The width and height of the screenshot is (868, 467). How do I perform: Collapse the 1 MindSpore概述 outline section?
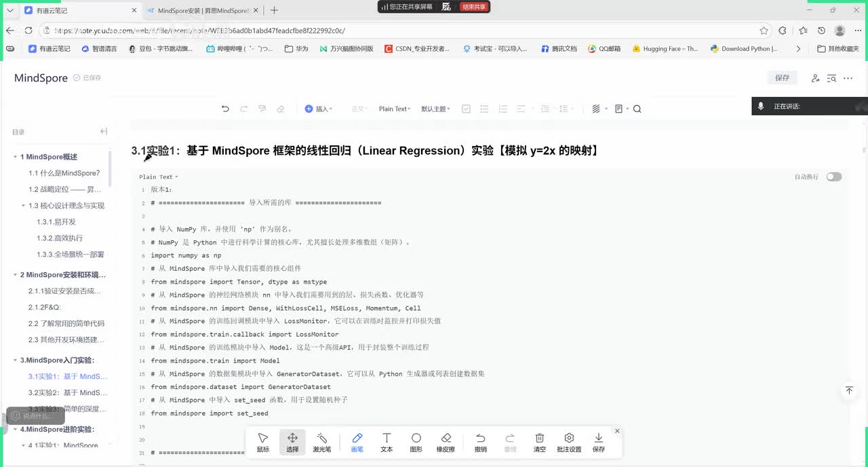(x=15, y=157)
